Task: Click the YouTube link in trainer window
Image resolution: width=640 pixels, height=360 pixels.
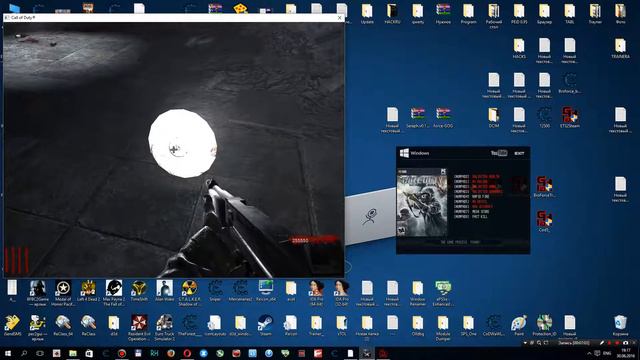Action: (499, 153)
